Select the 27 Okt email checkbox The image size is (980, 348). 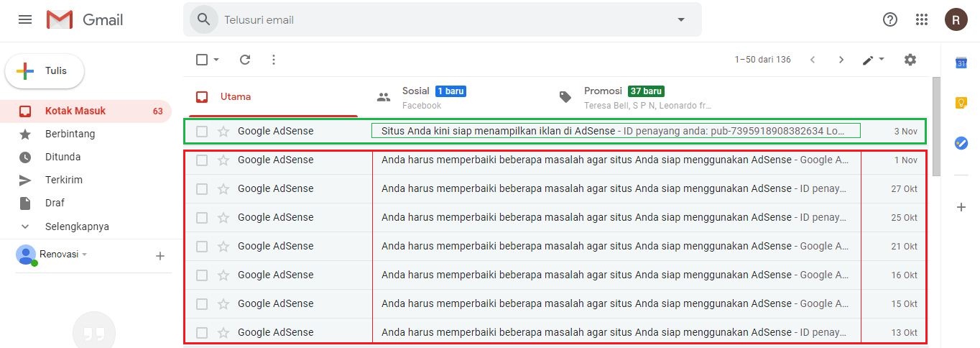pos(202,188)
